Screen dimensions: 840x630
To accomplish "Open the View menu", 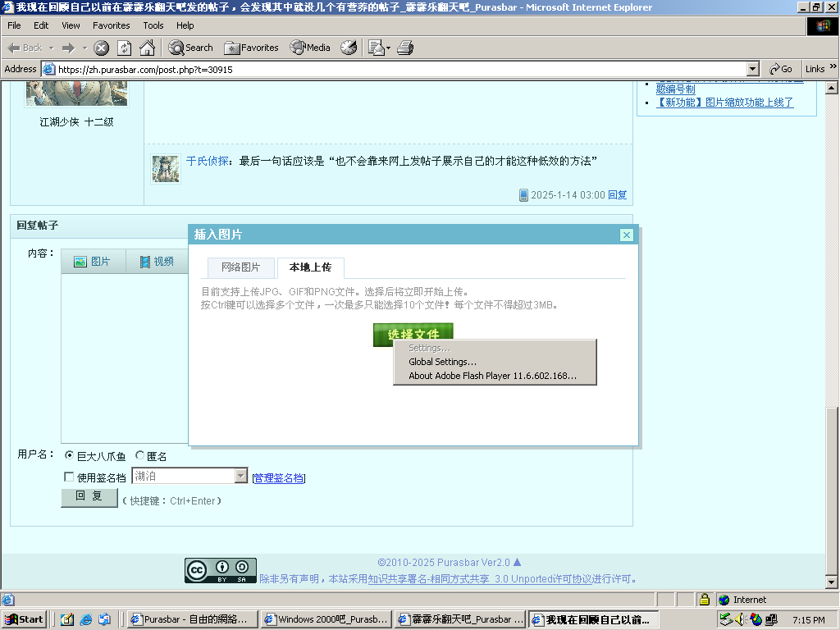I will click(71, 25).
